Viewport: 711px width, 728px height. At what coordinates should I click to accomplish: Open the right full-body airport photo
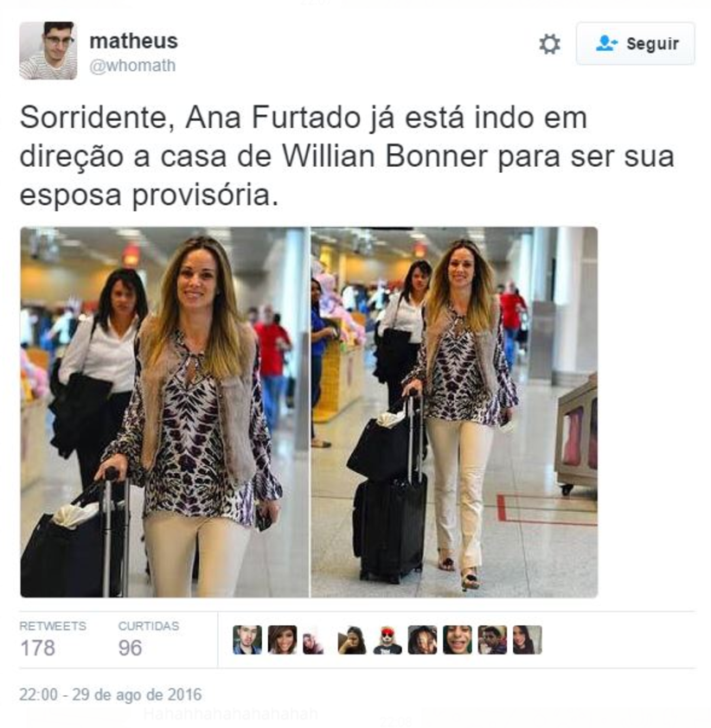(454, 412)
